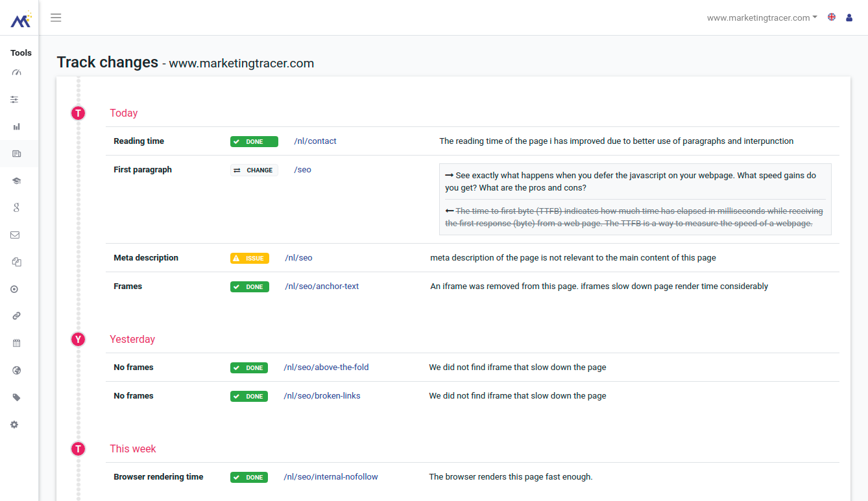Open the graduation cap tool in sidebar
This screenshot has width=868, height=501.
click(16, 181)
